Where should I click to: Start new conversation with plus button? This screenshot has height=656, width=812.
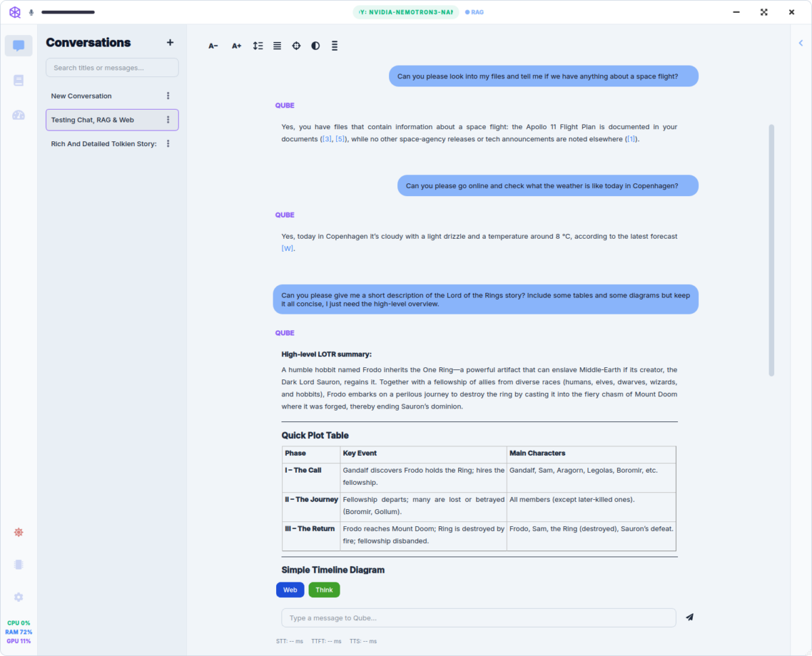(x=170, y=43)
